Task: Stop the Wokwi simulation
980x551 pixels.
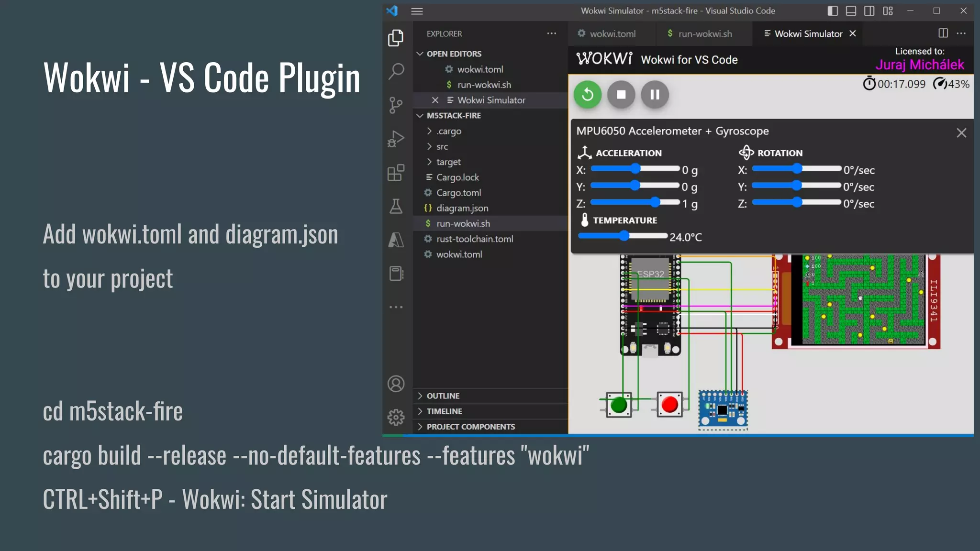Action: coord(621,95)
